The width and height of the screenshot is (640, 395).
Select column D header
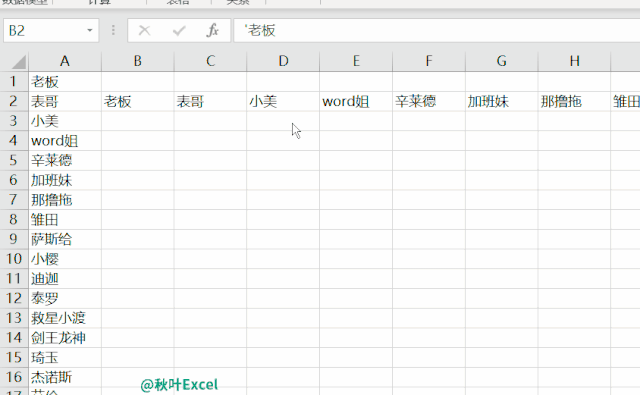[283, 62]
